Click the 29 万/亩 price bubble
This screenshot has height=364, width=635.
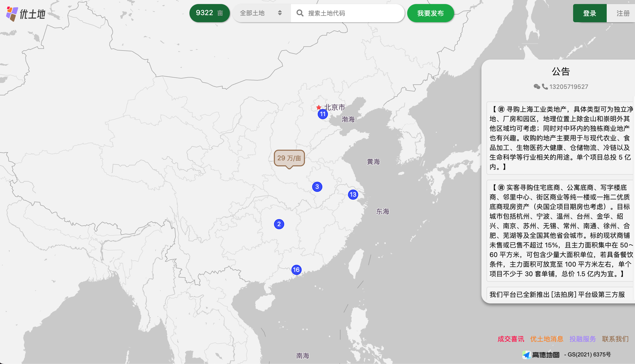click(289, 158)
